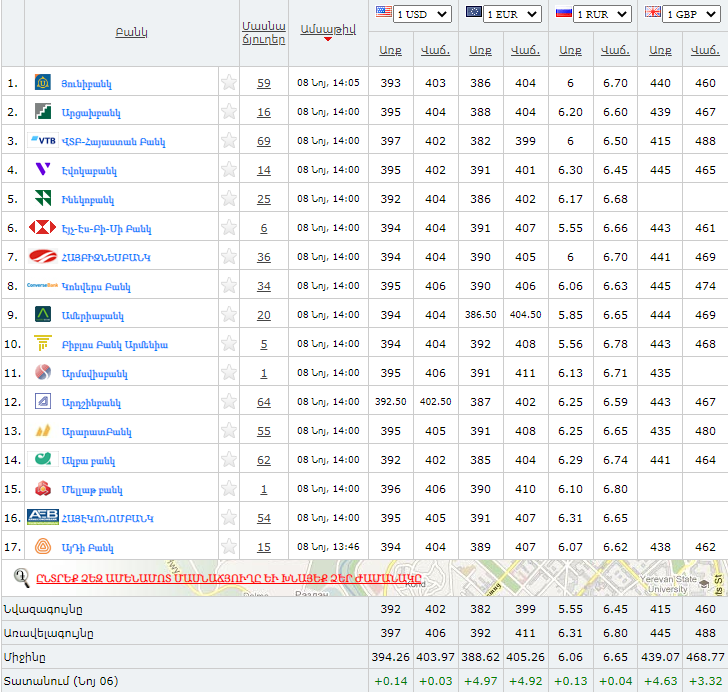
Task: Open the branch count link 59
Action: tap(264, 83)
